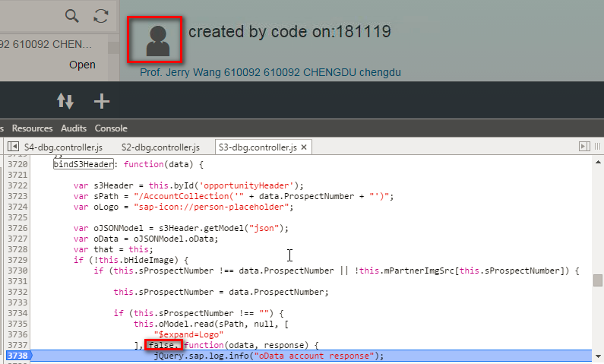The image size is (604, 364).
Task: Click the vertical scrollbar thumb in code editor
Action: 598,280
